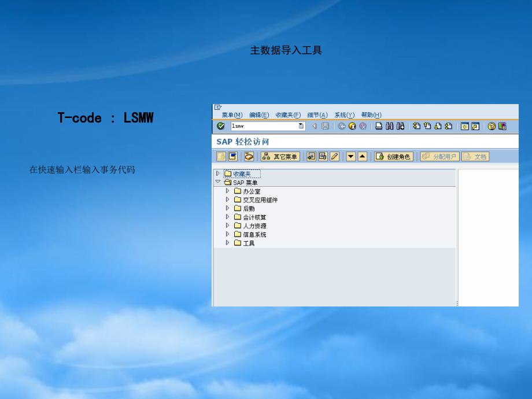Screen dimensions: 532x399
Task: Open the SAP window system menu icon
Action: pyautogui.click(x=218, y=107)
